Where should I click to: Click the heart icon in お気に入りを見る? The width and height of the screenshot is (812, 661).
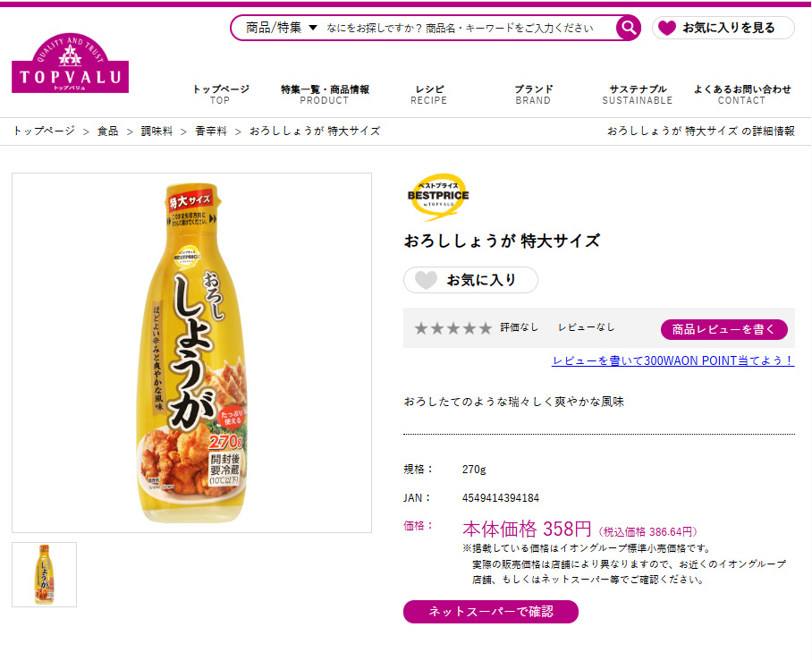pos(667,28)
